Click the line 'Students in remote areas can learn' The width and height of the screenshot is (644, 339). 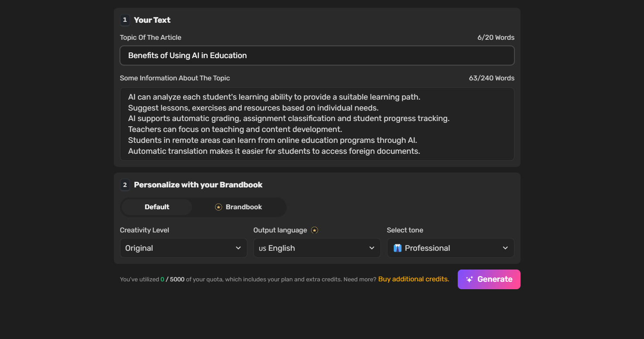tap(273, 140)
